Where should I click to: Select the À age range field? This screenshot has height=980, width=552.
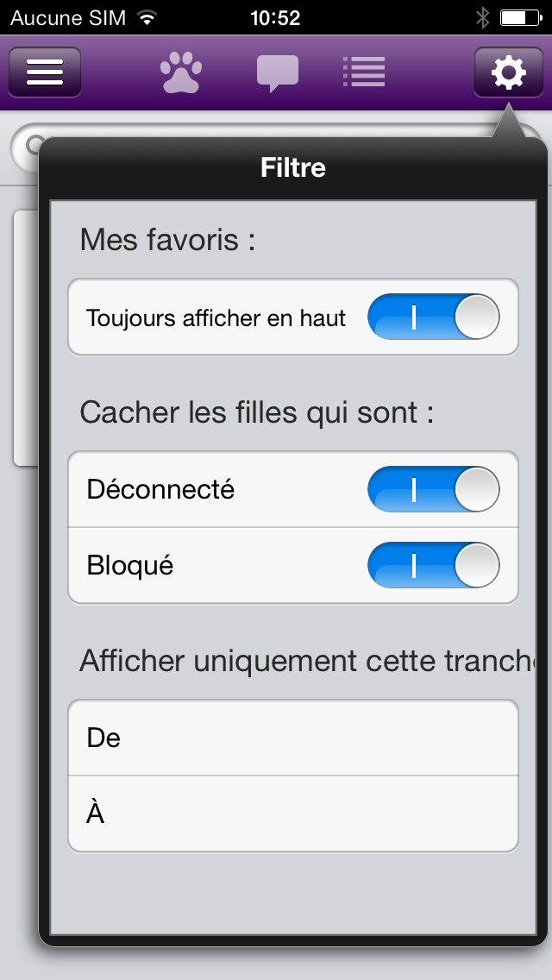click(292, 814)
